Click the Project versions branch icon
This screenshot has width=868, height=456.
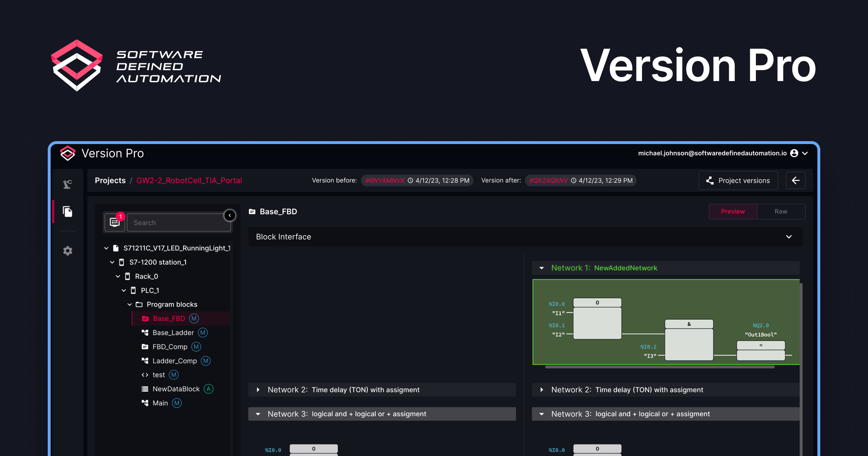coord(709,180)
